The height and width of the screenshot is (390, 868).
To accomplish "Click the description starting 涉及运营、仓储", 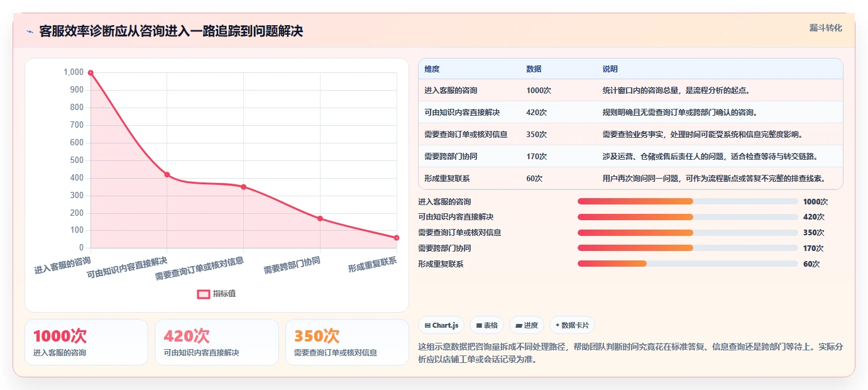I will 710,156.
